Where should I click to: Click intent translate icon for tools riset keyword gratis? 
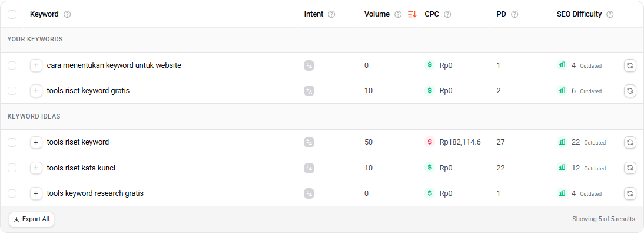[309, 91]
